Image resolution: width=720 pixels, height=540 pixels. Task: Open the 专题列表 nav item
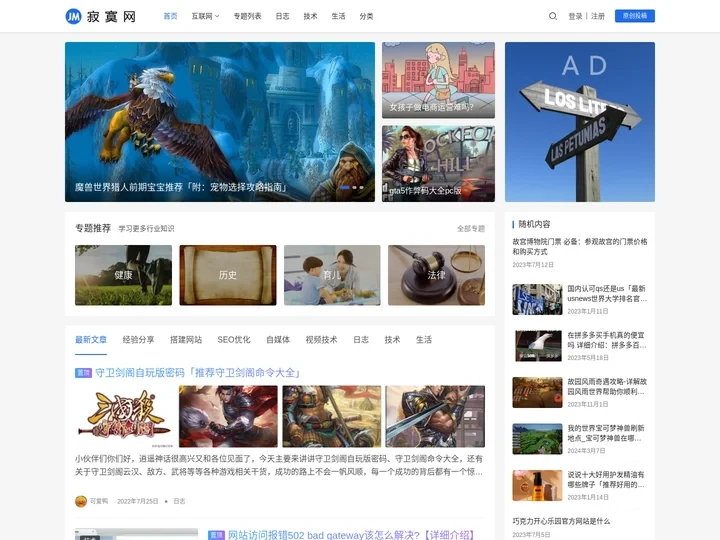[x=248, y=16]
